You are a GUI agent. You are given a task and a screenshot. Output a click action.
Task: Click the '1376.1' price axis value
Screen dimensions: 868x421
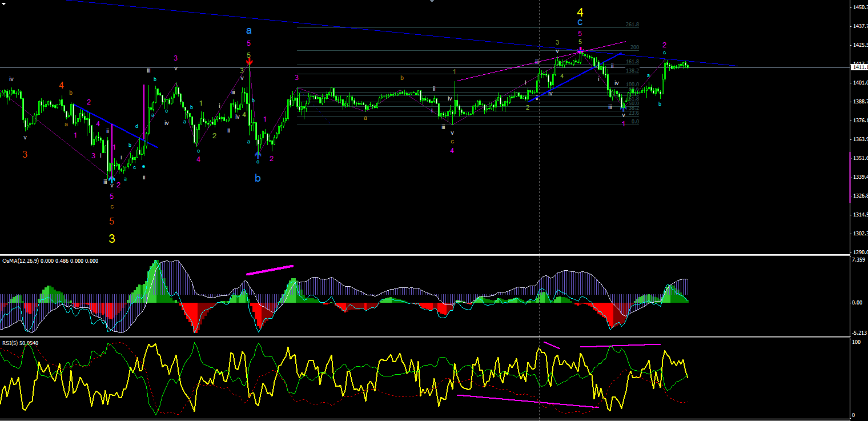click(x=860, y=121)
